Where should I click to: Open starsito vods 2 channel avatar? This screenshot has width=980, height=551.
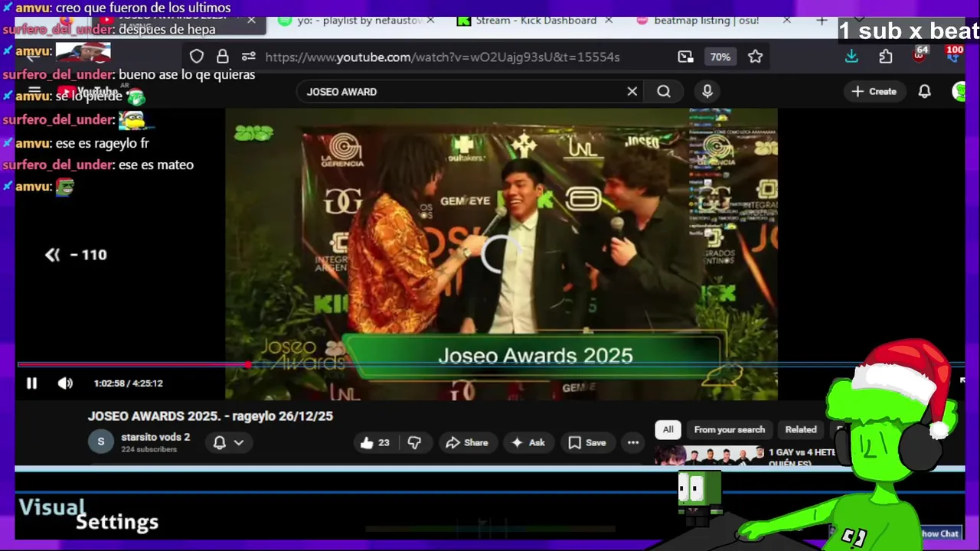(x=100, y=442)
